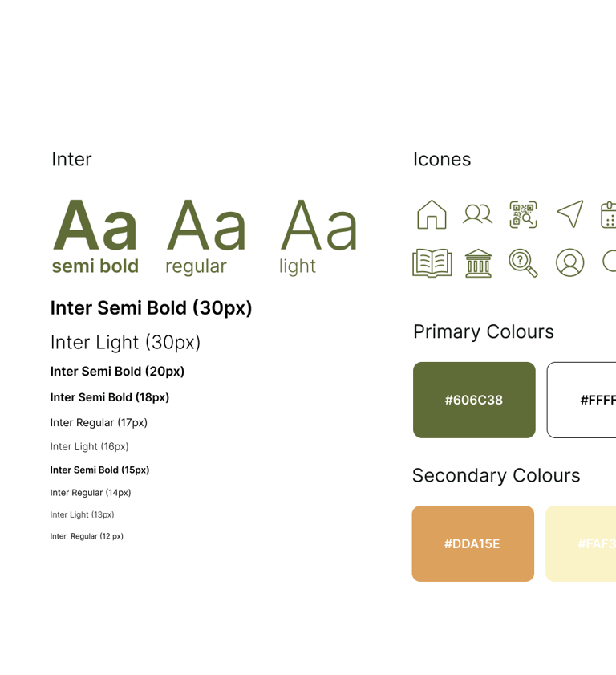Click the museum building icon
The image size is (616, 675).
(478, 263)
